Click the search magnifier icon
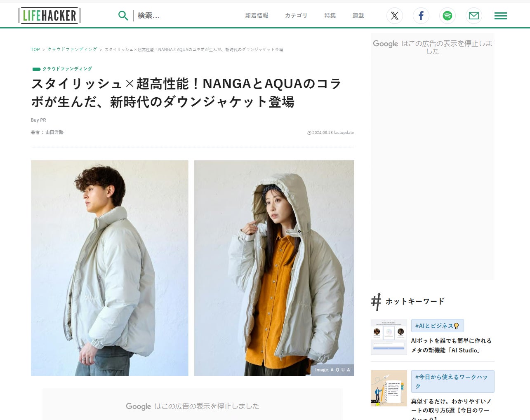Screen dimensions: 530x420 123,16
